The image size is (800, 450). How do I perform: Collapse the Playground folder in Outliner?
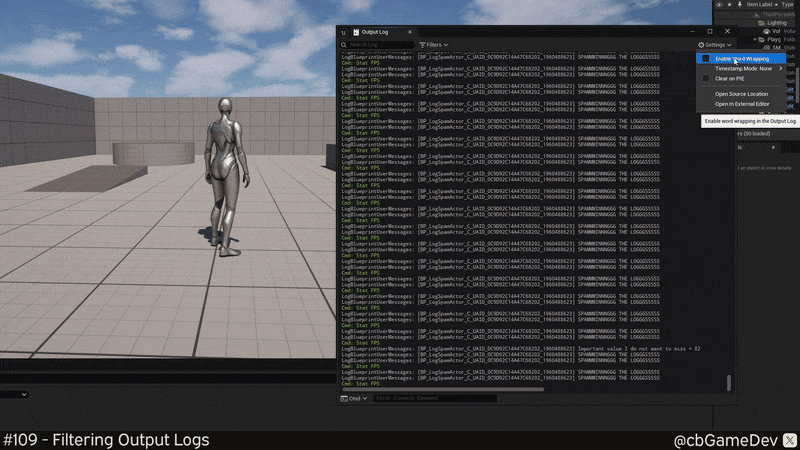pos(755,39)
